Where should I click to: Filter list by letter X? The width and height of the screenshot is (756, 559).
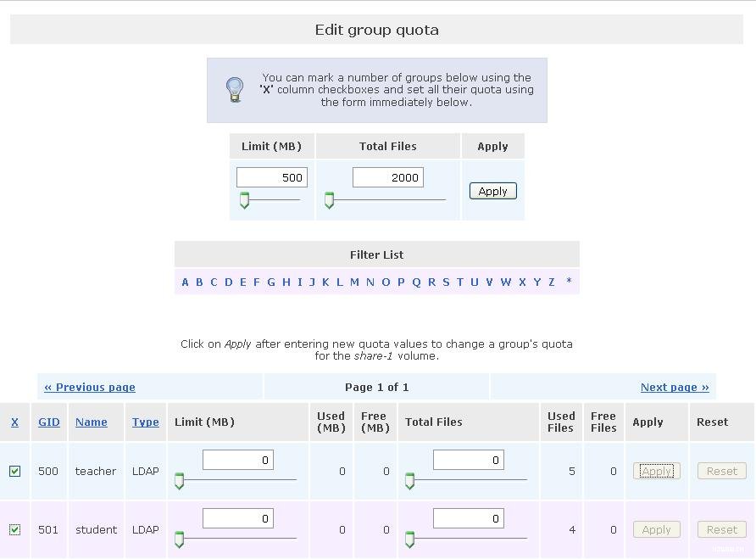click(x=522, y=282)
